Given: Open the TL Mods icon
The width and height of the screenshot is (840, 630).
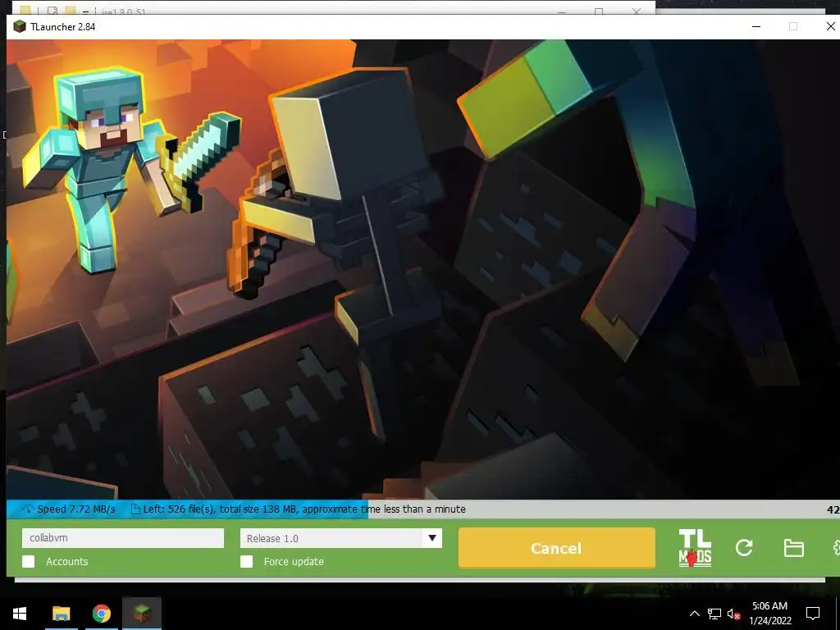Looking at the screenshot, I should coord(695,547).
